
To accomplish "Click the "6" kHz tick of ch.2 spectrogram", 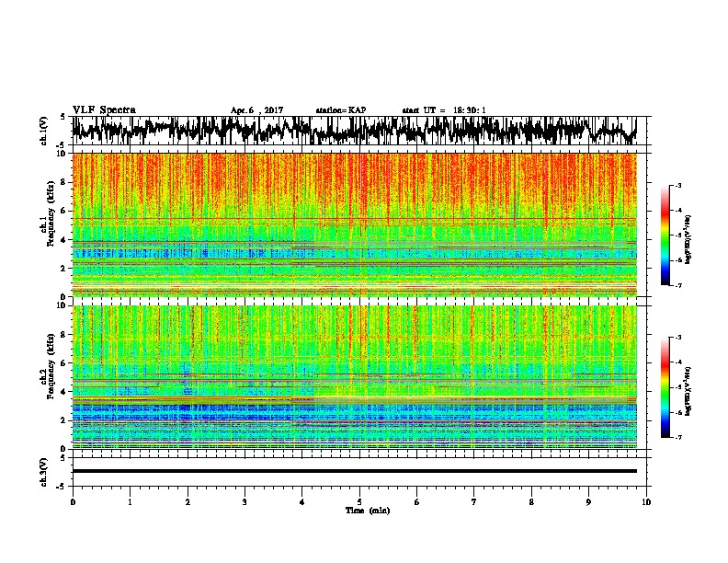I will [63, 363].
